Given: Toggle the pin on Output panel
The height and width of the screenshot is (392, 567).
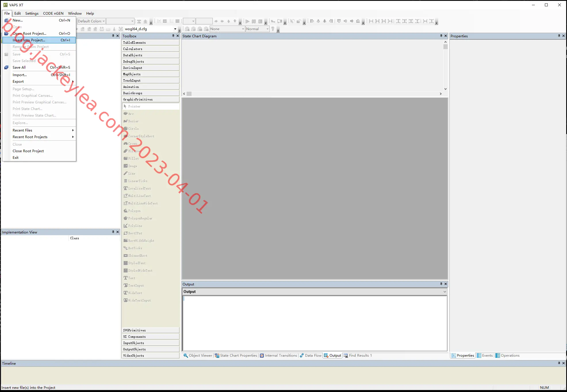Looking at the screenshot, I should [441, 284].
